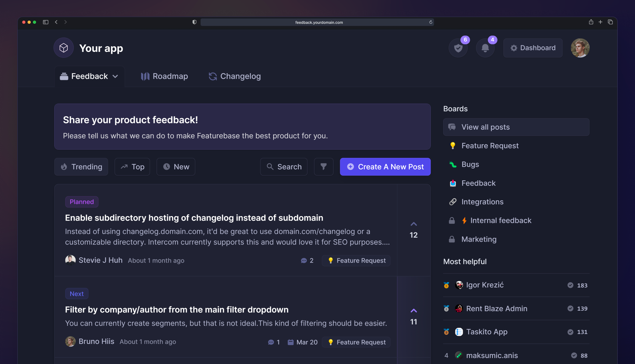Switch to the Changelog tab
This screenshot has height=364, width=635.
(234, 76)
